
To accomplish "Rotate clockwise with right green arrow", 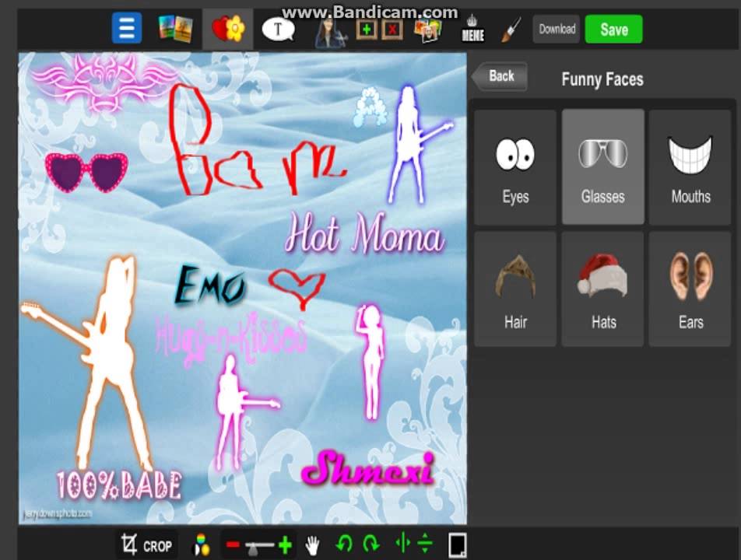I will pos(371,544).
